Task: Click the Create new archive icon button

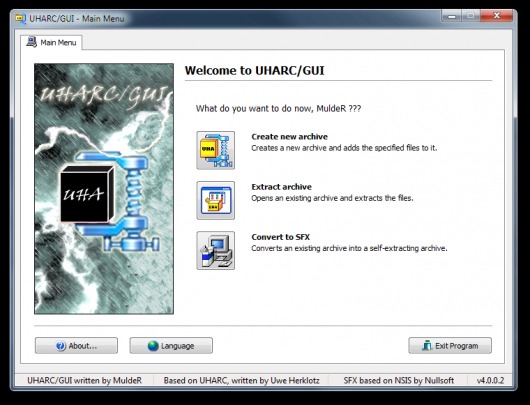Action: coord(216,150)
